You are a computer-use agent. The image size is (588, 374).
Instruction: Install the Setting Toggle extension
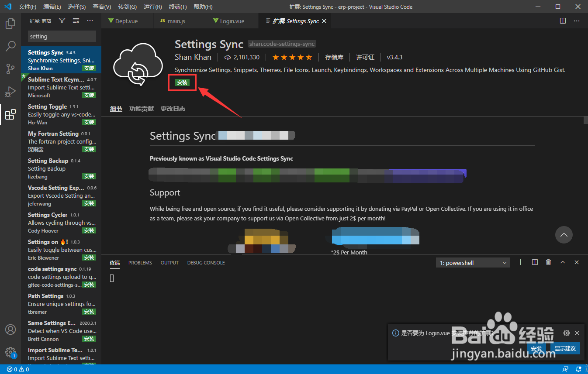point(89,122)
